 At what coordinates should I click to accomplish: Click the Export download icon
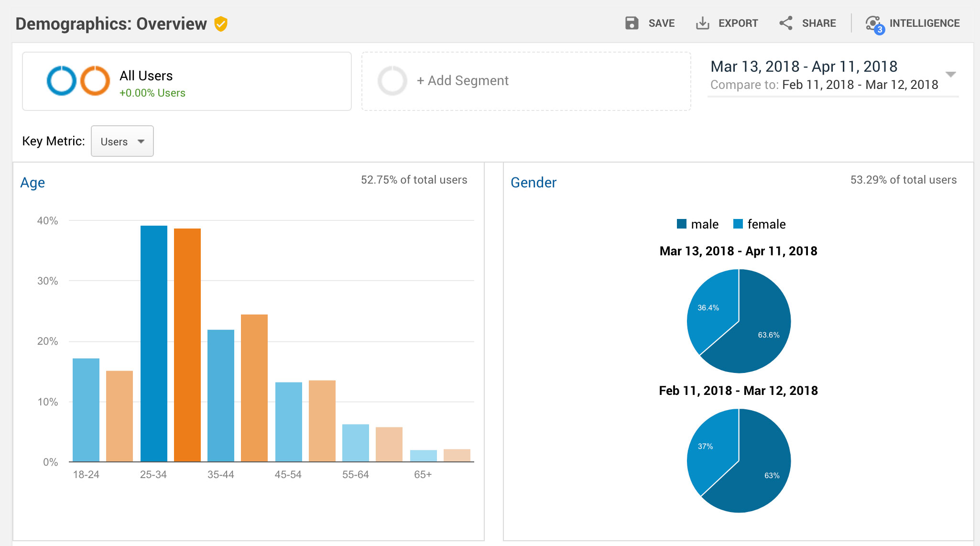[x=702, y=23]
